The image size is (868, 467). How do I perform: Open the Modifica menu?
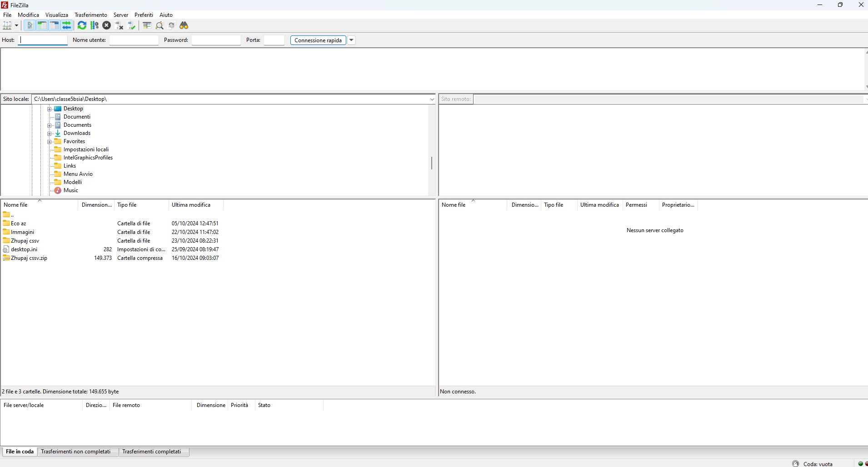click(x=28, y=15)
